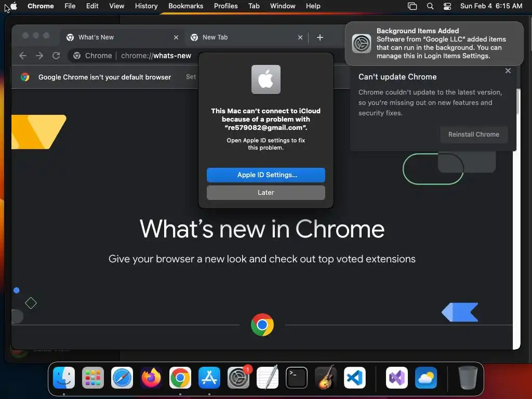The image size is (532, 399).
Task: Open Launchpad from the Dock
Action: [x=93, y=378]
